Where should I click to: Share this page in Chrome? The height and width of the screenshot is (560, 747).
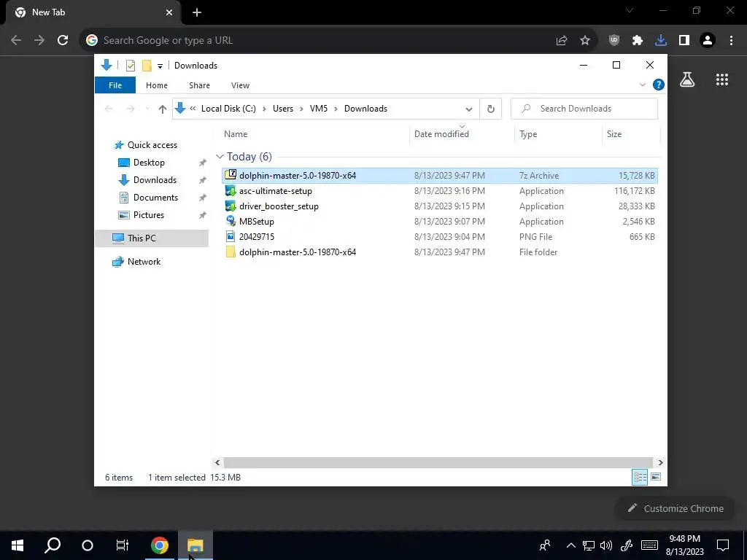tap(562, 41)
